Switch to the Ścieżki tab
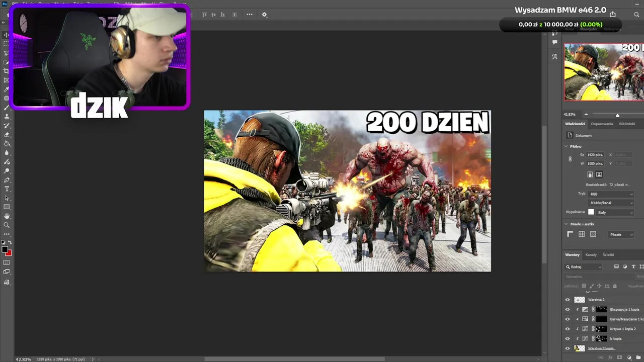The width and height of the screenshot is (644, 362). (608, 255)
